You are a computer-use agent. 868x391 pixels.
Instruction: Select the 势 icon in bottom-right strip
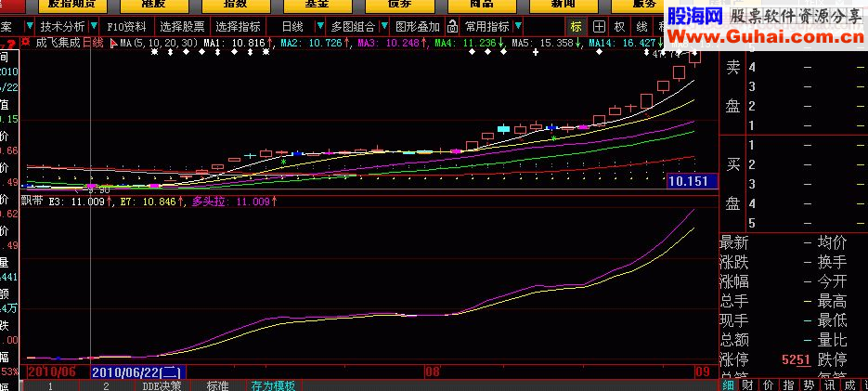tap(810, 384)
